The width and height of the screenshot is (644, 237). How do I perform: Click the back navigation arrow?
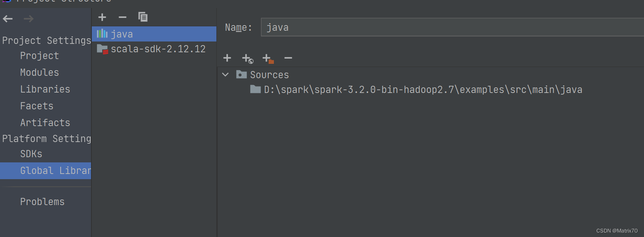tap(8, 19)
